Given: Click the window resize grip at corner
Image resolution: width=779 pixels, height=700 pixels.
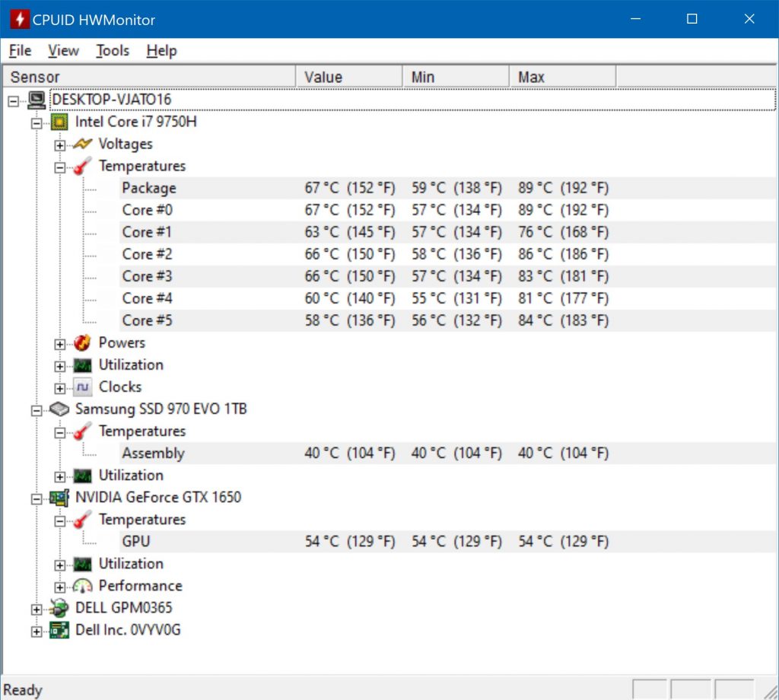Looking at the screenshot, I should [770, 691].
